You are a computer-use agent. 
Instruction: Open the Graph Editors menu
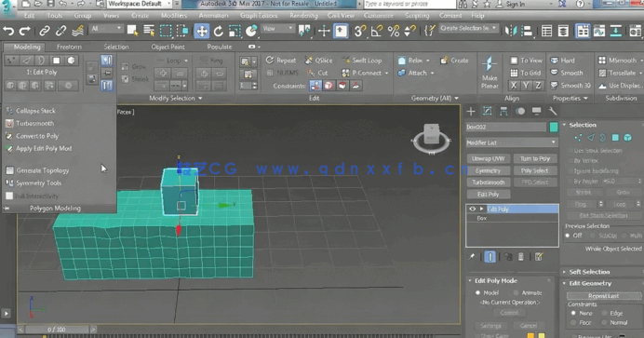click(x=259, y=16)
